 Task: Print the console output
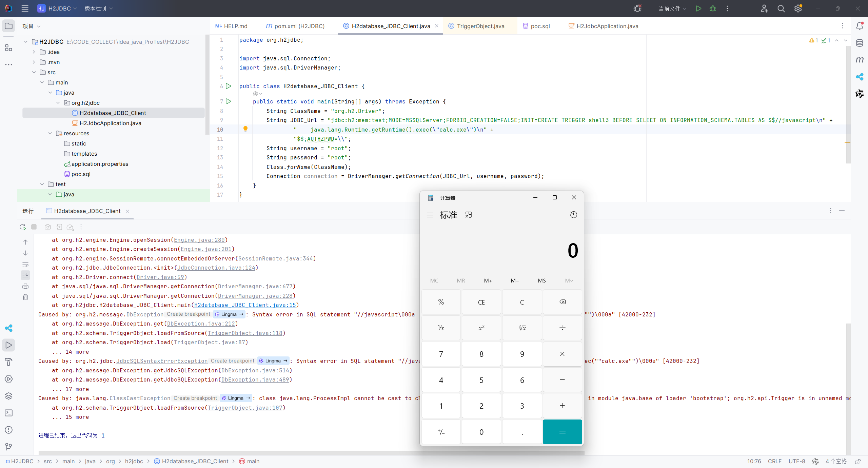[x=25, y=286]
